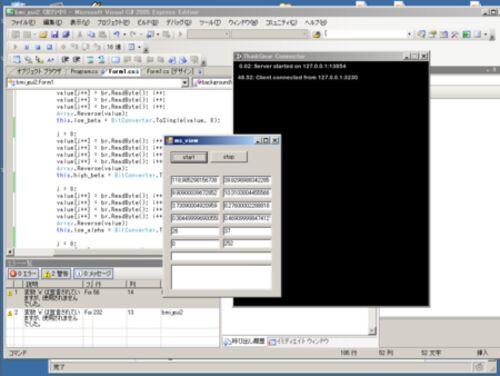Click start button in mc_view window
Viewport: 500px width, 376px height.
coord(189,157)
